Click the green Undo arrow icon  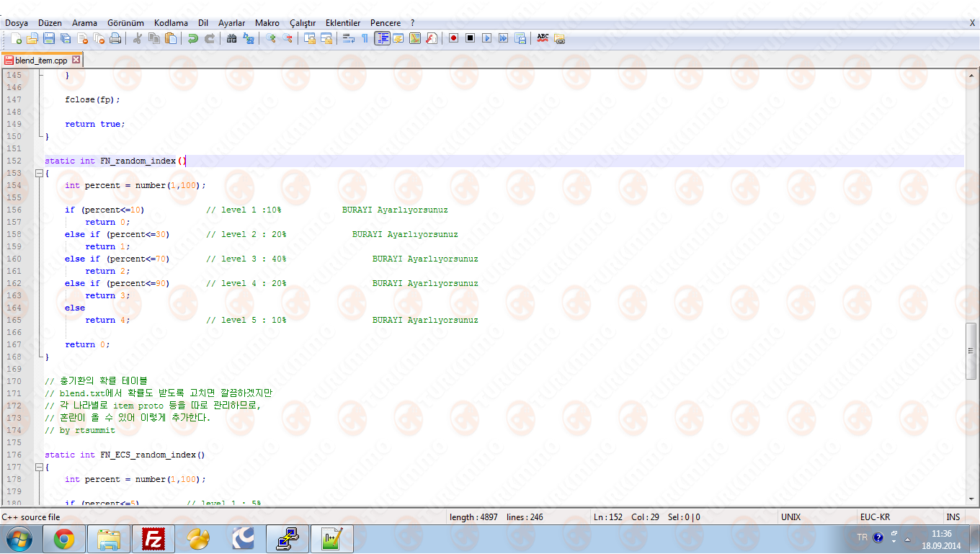[192, 38]
